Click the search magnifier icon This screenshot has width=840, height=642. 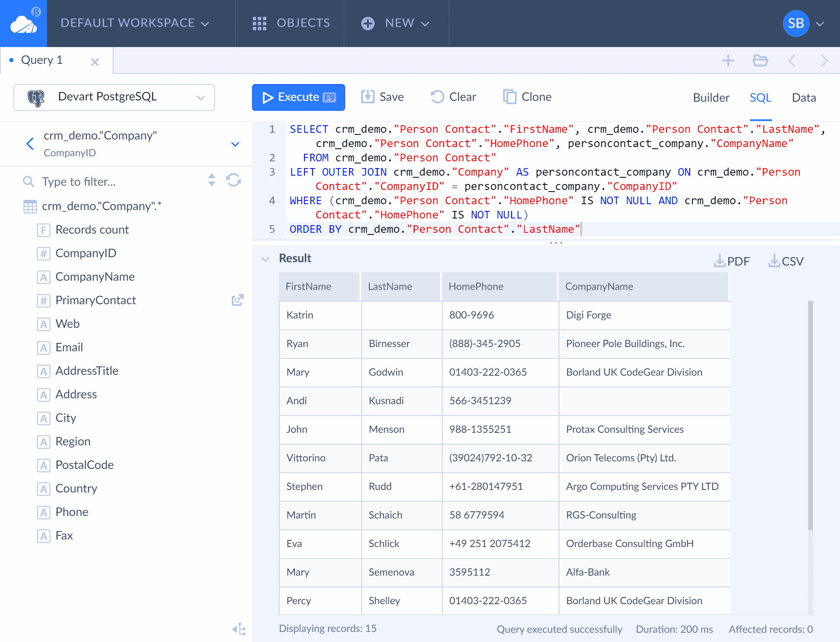(x=29, y=182)
